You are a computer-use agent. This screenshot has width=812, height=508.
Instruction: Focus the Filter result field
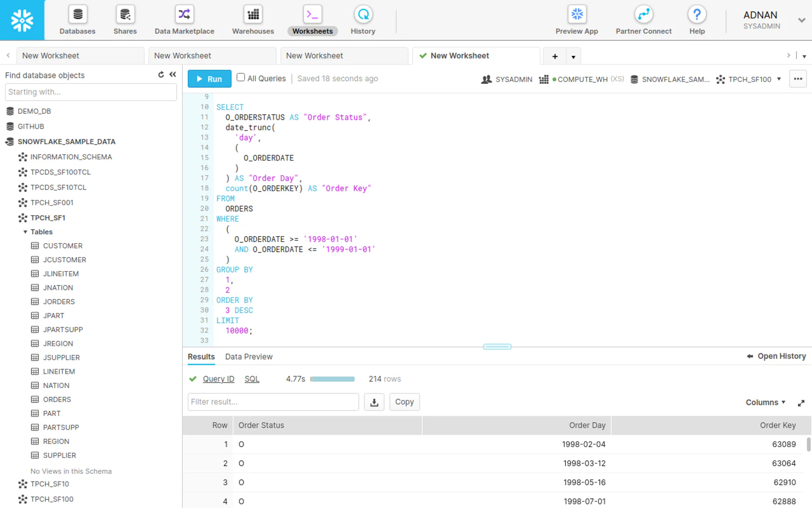pyautogui.click(x=273, y=402)
